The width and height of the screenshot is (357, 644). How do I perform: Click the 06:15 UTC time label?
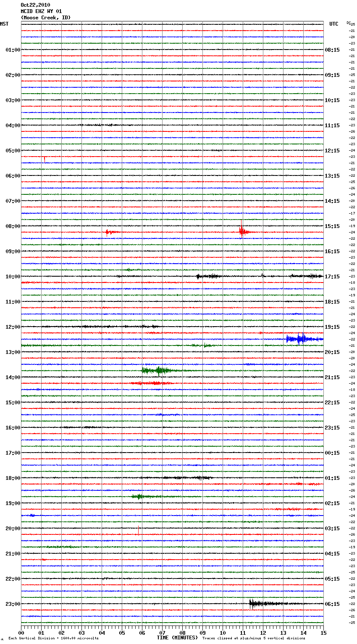[332, 604]
